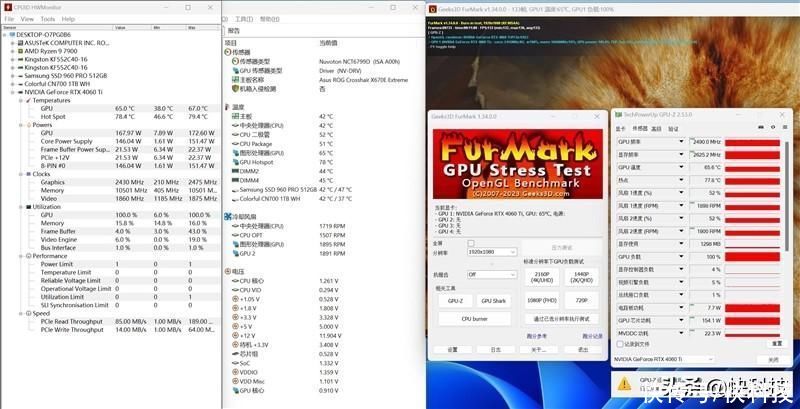Viewport: 800px width, 409px height.
Task: Click the GPU-Z screenshot camera icon
Action: click(761, 127)
